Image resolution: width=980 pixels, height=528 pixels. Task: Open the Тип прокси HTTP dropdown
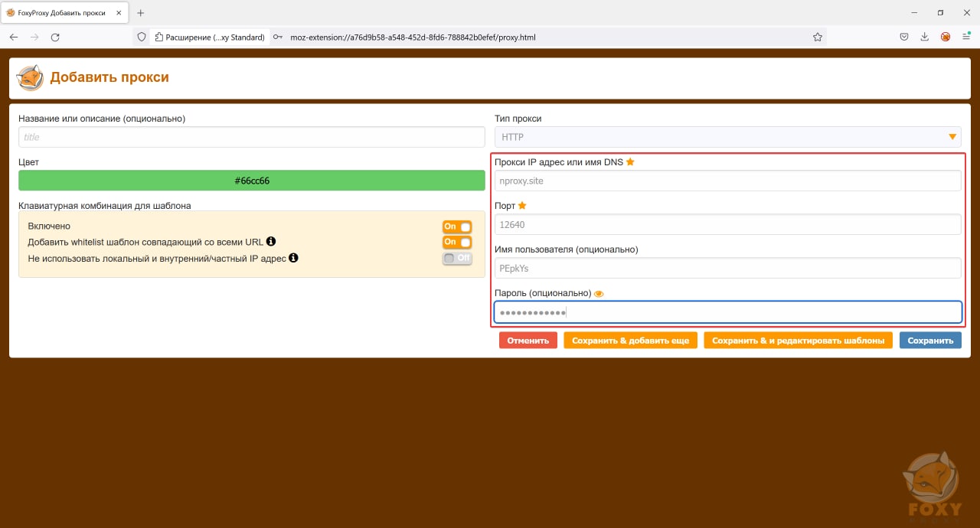[727, 137]
